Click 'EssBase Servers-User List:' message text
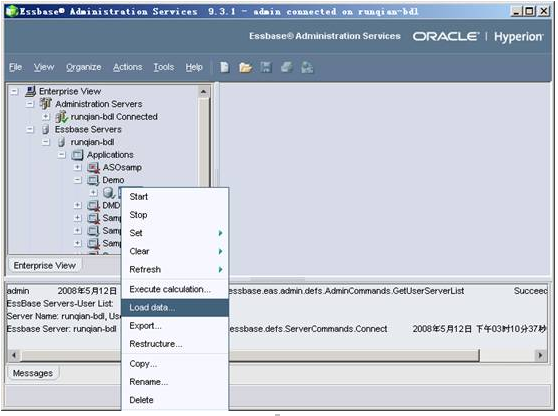The height and width of the screenshot is (416, 558). pos(60,304)
